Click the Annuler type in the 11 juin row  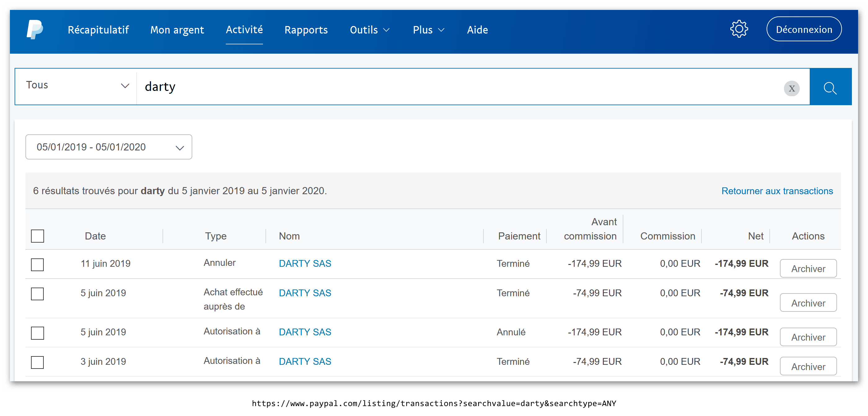point(219,263)
